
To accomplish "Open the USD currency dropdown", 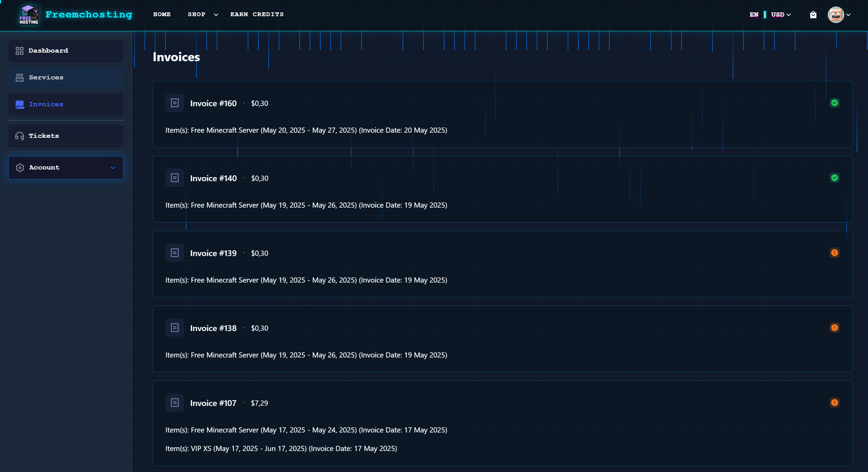I will point(781,14).
